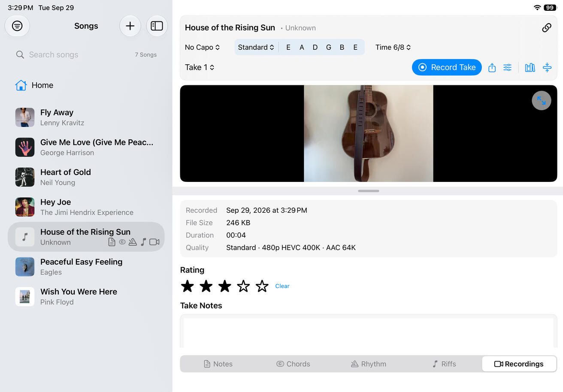Check battery indicator showing 99
The height and width of the screenshot is (392, 563).
(x=550, y=8)
